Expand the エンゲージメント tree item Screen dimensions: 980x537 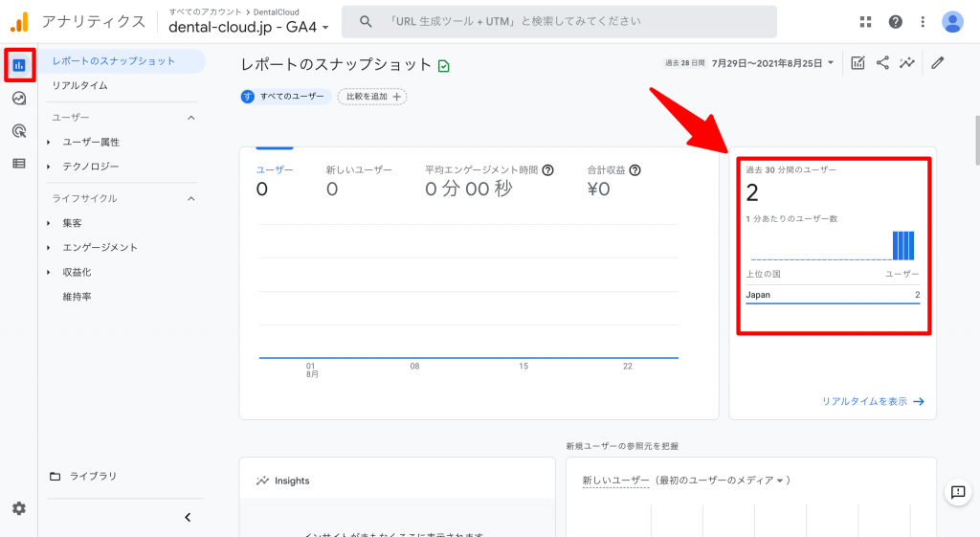[49, 248]
